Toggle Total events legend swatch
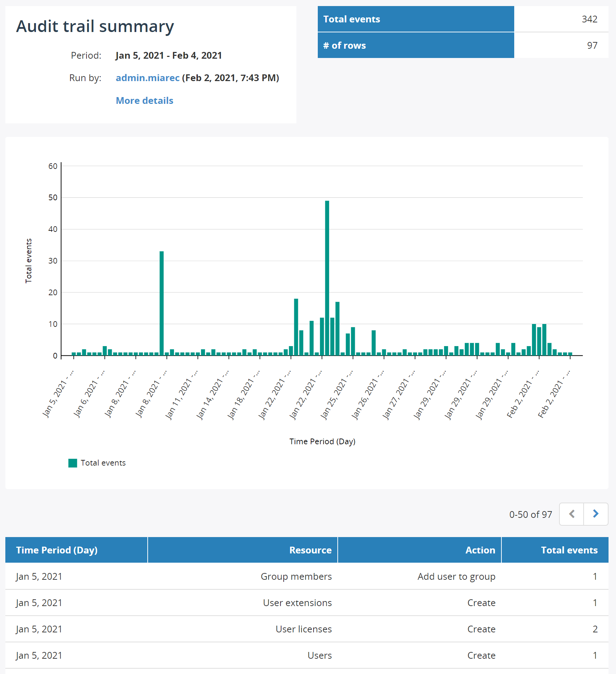Image resolution: width=616 pixels, height=674 pixels. click(73, 463)
